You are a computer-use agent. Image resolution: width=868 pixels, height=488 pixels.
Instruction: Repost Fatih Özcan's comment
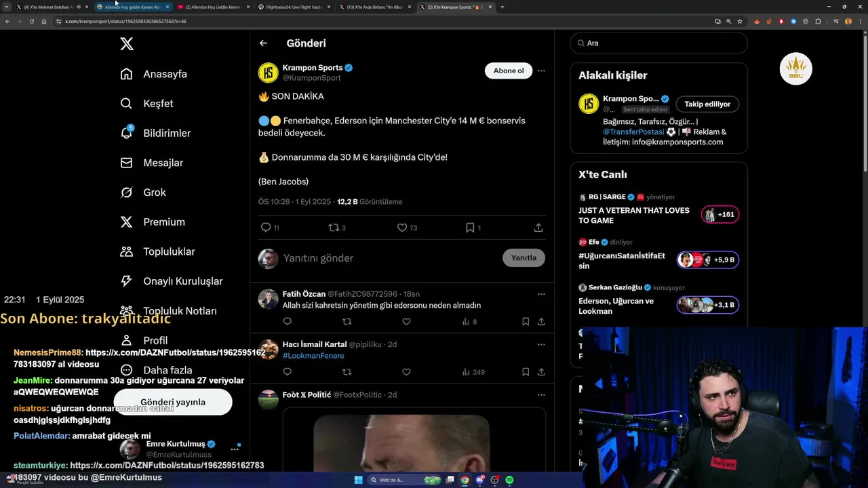pos(347,322)
